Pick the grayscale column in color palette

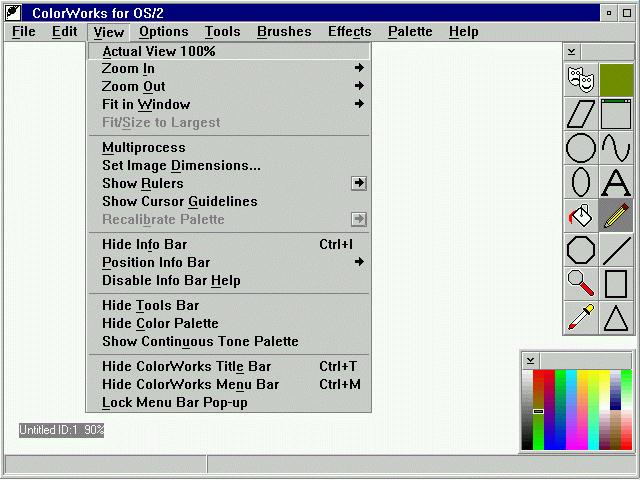527,410
